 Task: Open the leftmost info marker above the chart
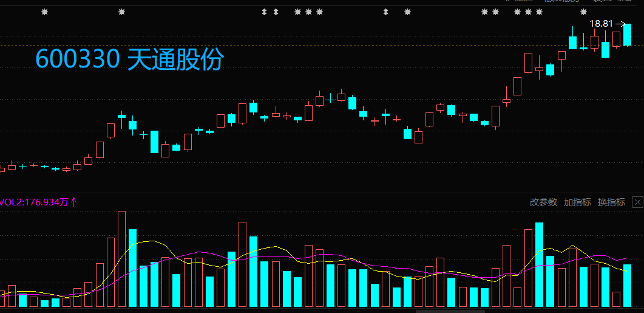click(45, 12)
